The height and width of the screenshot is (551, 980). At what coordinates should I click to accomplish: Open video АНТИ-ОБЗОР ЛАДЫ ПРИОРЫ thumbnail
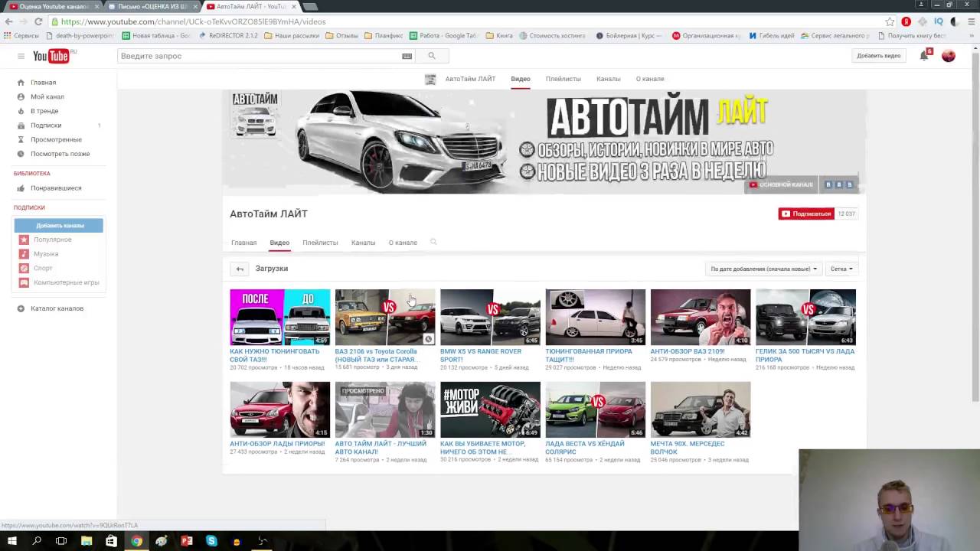(279, 409)
